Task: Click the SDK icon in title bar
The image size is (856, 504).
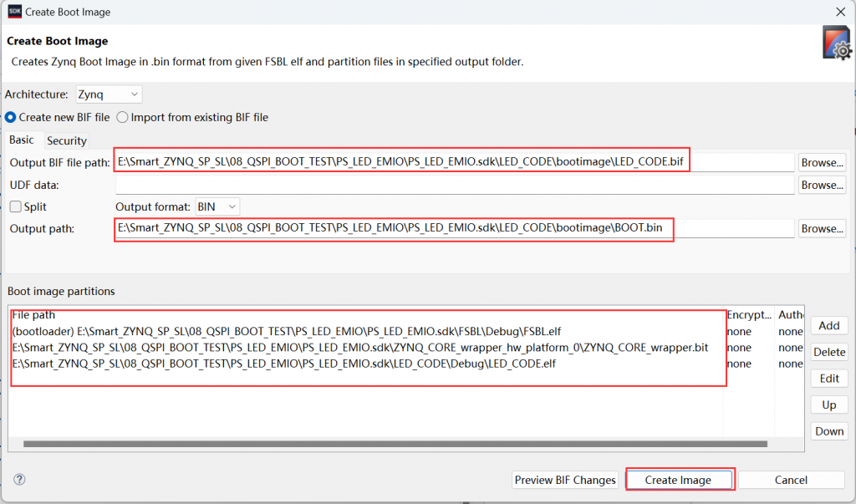Action: 13,12
